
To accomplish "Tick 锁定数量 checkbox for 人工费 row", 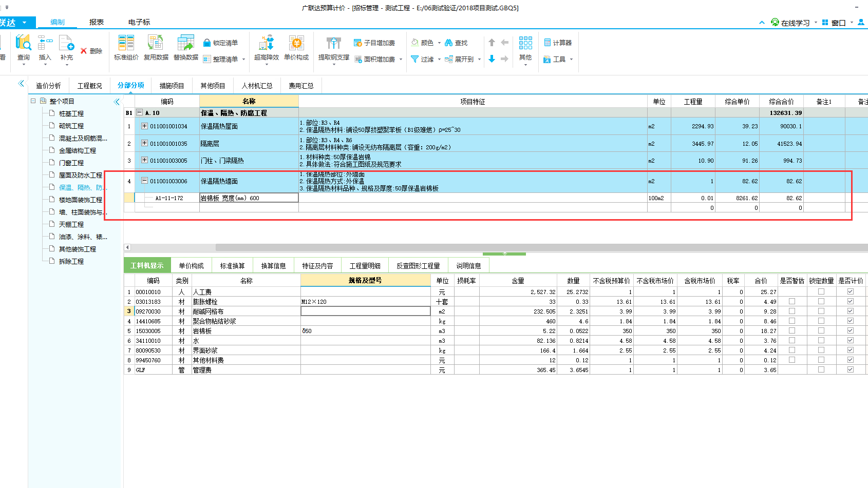I will point(821,292).
